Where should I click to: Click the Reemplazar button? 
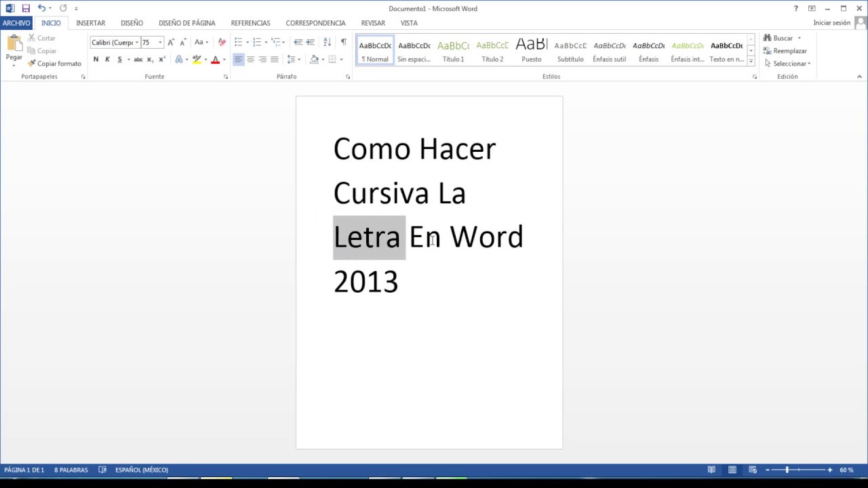(785, 51)
